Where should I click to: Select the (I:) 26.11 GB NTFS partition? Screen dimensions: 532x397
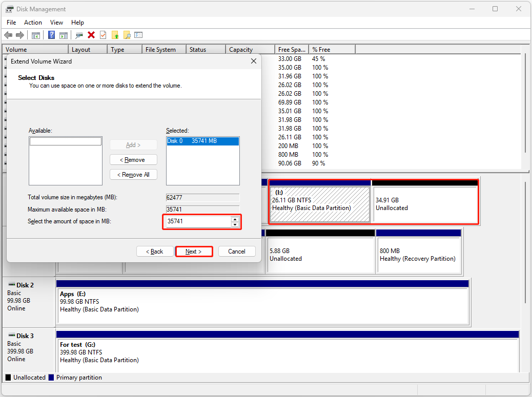320,204
